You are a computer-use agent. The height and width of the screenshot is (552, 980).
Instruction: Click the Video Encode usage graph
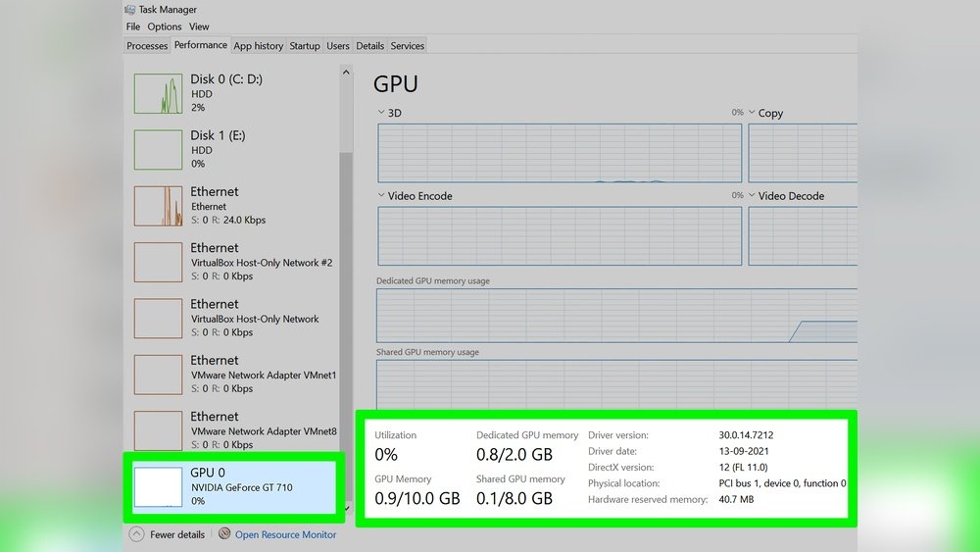(560, 236)
